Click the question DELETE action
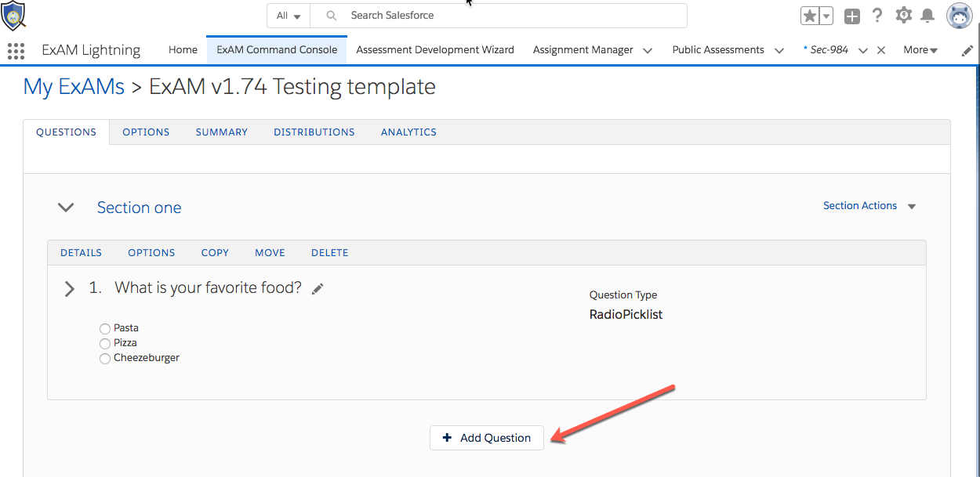980x477 pixels. click(330, 253)
